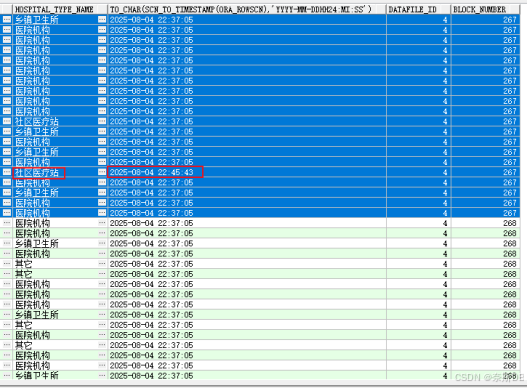Click the TO_CHAR(SCN_TO_TIMESTAMP...) column header

[x=247, y=9]
